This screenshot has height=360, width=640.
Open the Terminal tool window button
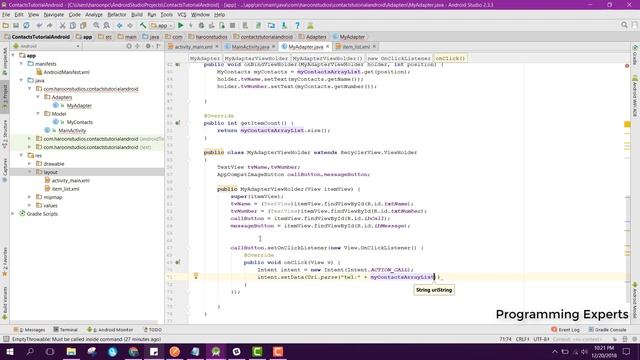65,329
